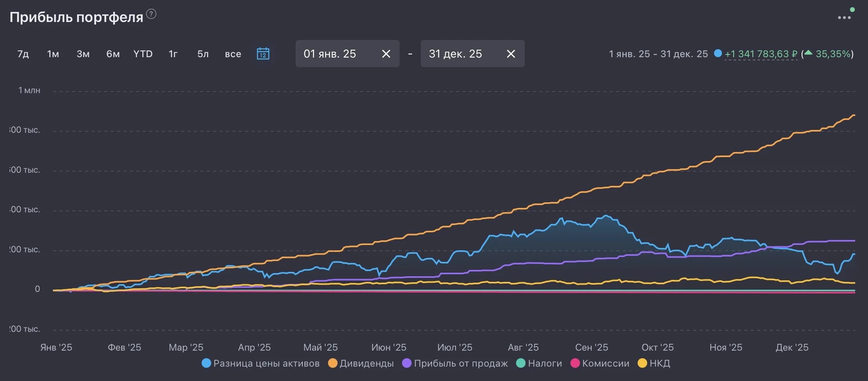Click the Мар '25 axis label

click(186, 347)
